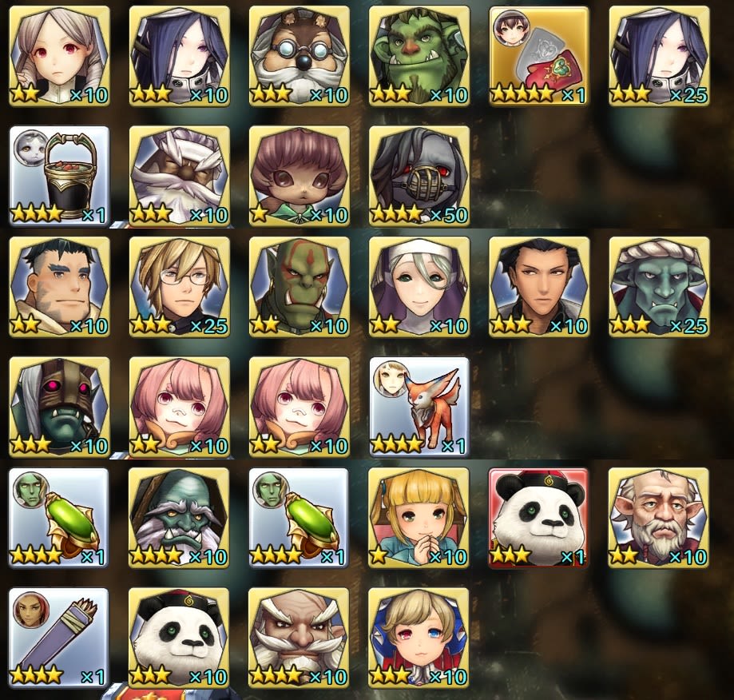Select the blond man with glasses x25

[179, 287]
